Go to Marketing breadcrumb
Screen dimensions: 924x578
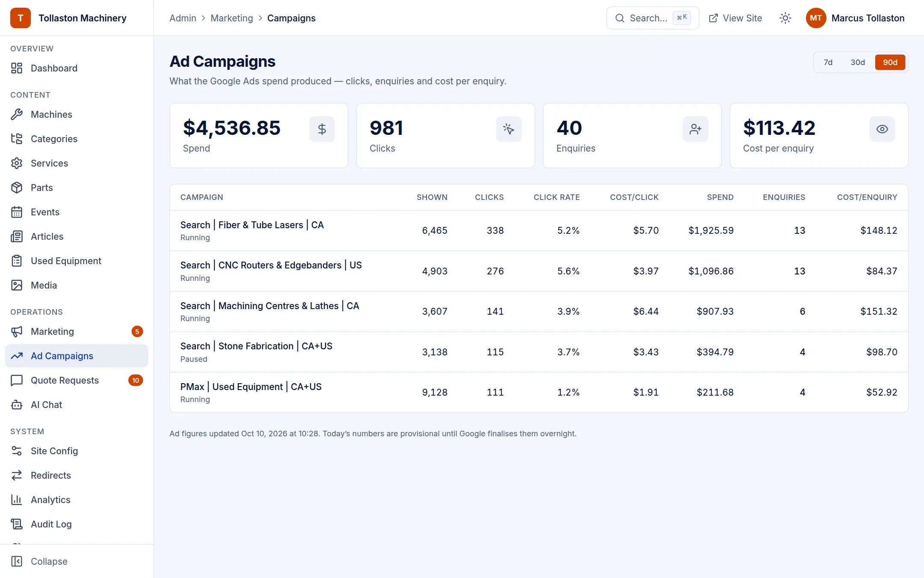coord(232,18)
